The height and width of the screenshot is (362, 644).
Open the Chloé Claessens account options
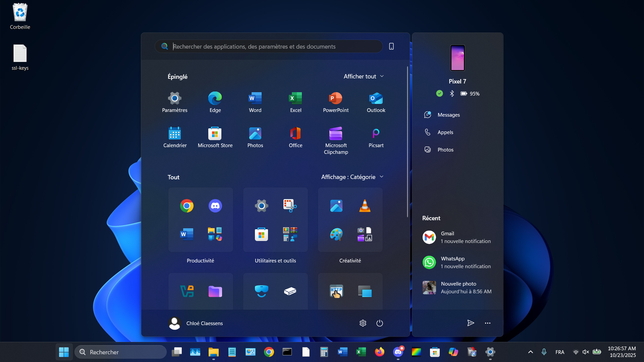click(196, 323)
